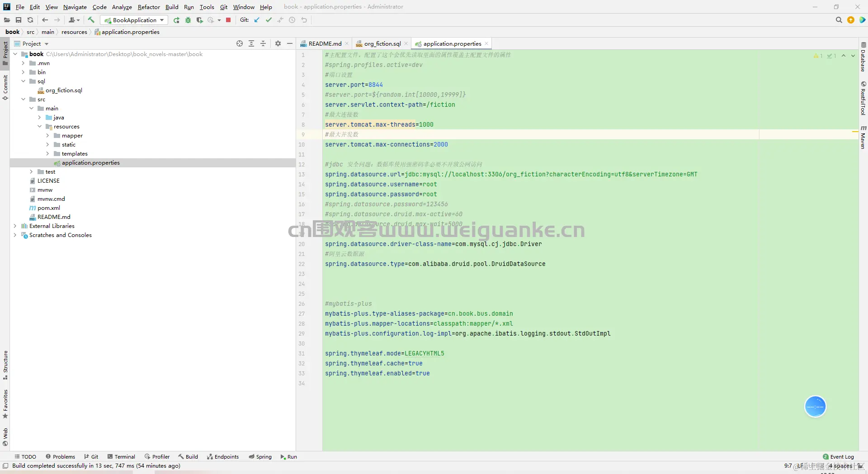Open the Event Log
This screenshot has width=868, height=474.
(x=838, y=457)
